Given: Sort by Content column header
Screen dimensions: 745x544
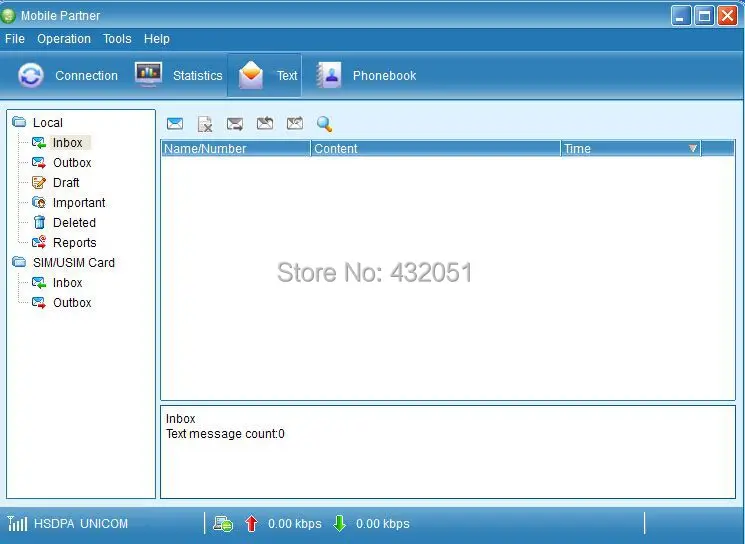Looking at the screenshot, I should (436, 148).
